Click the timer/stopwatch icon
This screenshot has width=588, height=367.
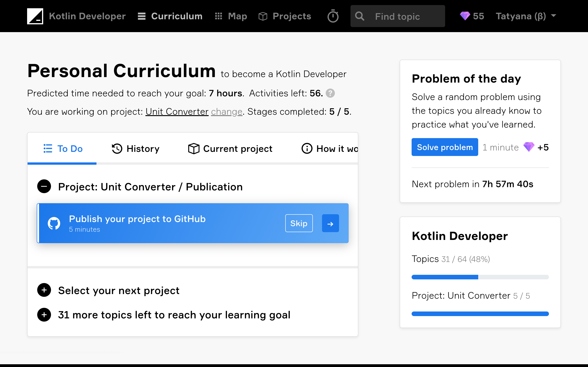pyautogui.click(x=333, y=16)
